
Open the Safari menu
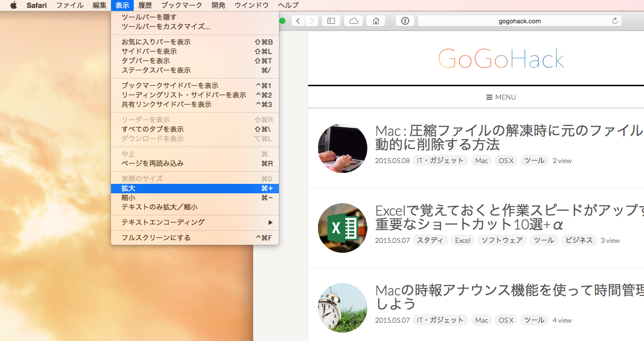tap(37, 5)
